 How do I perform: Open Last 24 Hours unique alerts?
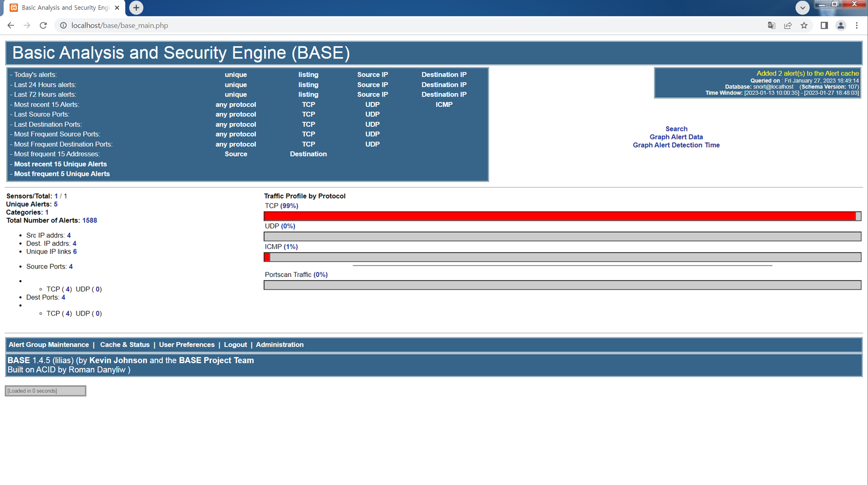pyautogui.click(x=236, y=85)
